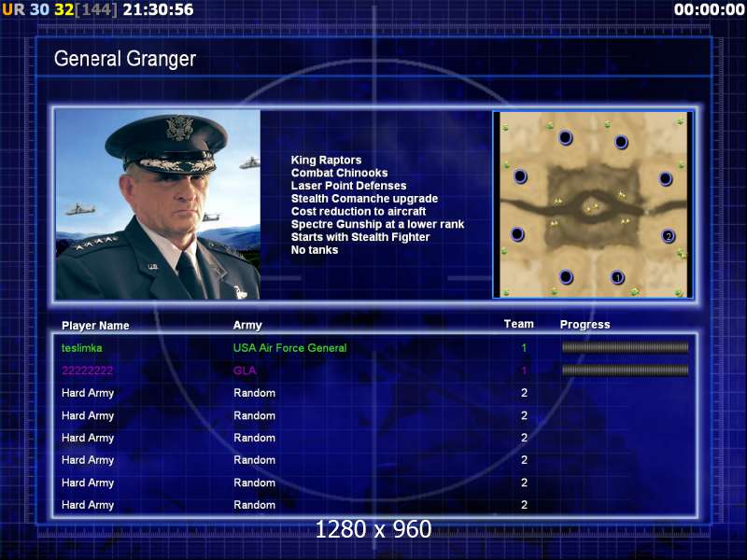Pick the upper marker on the minimap's left edge
The height and width of the screenshot is (560, 747).
pos(520,176)
